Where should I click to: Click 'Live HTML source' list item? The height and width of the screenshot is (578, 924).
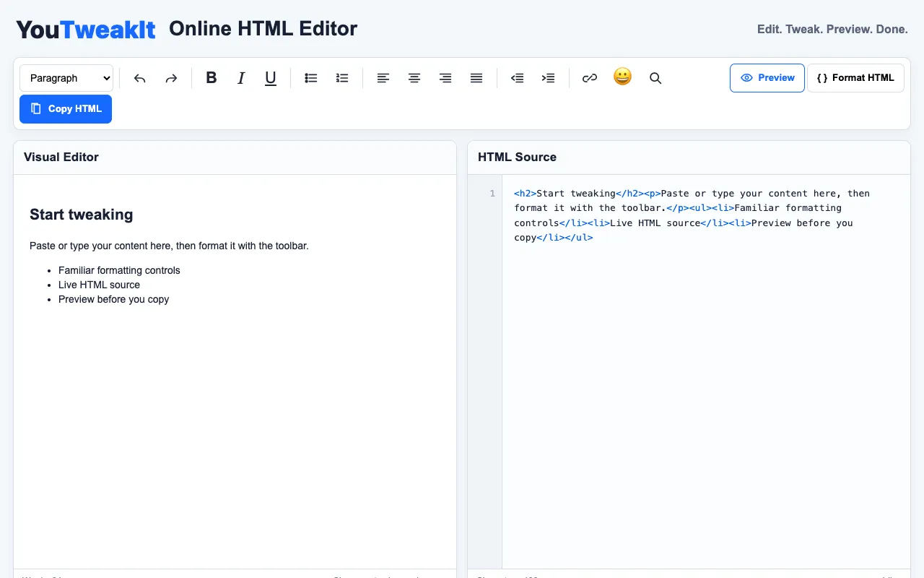(99, 285)
